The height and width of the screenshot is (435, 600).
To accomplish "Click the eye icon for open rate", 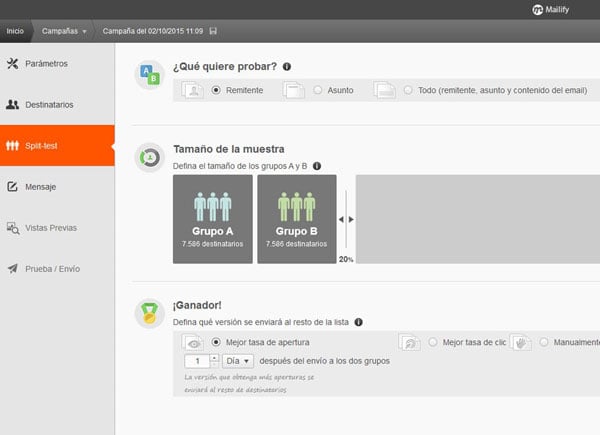I will tap(192, 342).
